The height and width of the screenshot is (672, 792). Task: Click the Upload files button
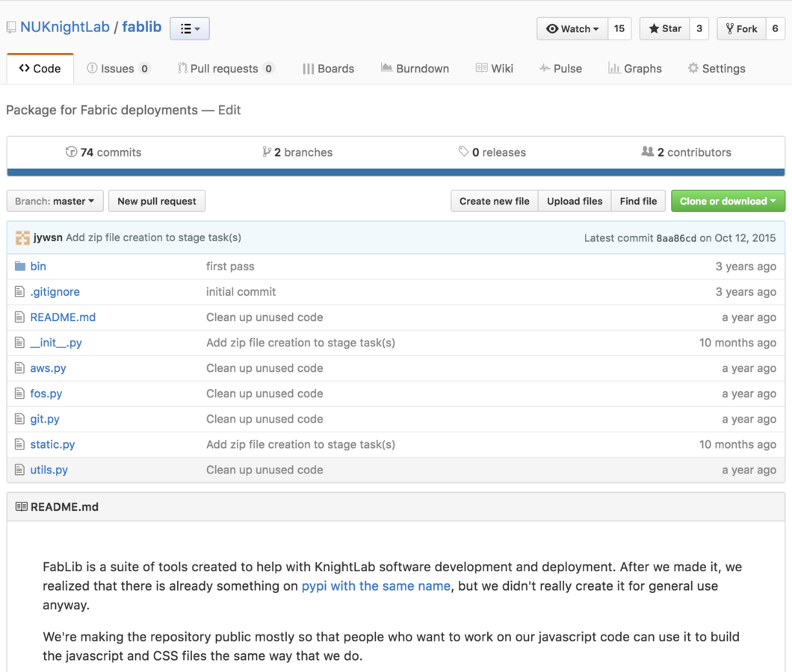[x=575, y=201]
